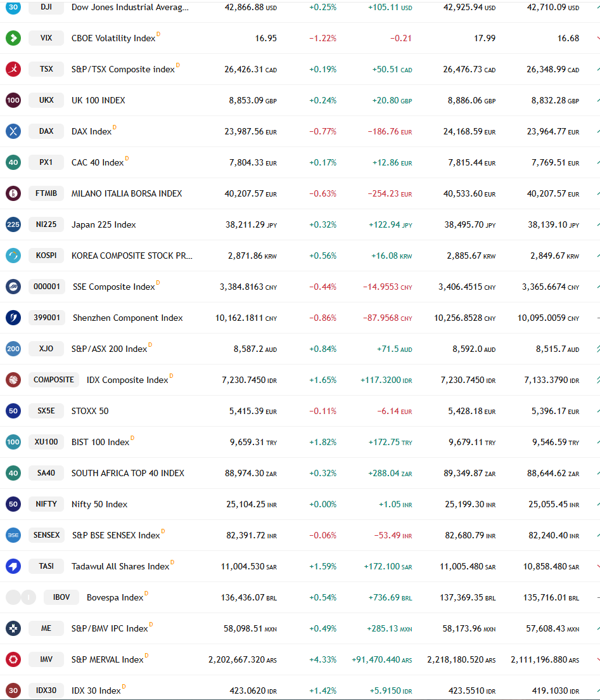This screenshot has width=600, height=700.
Task: Click the XJO blue 200 logo icon
Action: click(13, 349)
